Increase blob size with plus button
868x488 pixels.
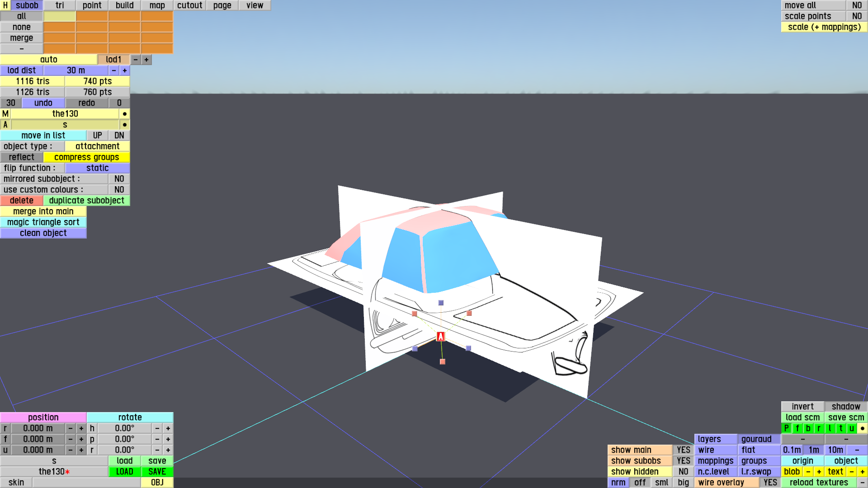[819, 472]
